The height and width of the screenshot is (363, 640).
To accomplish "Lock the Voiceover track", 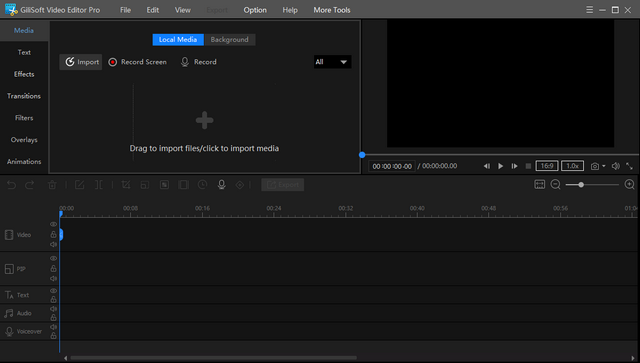I will [53, 336].
